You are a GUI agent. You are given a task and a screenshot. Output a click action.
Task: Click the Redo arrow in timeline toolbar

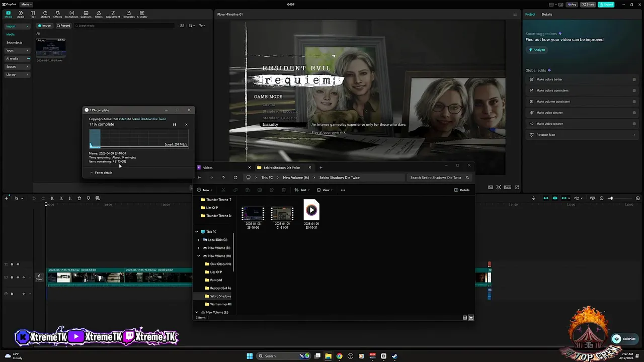[43, 198]
